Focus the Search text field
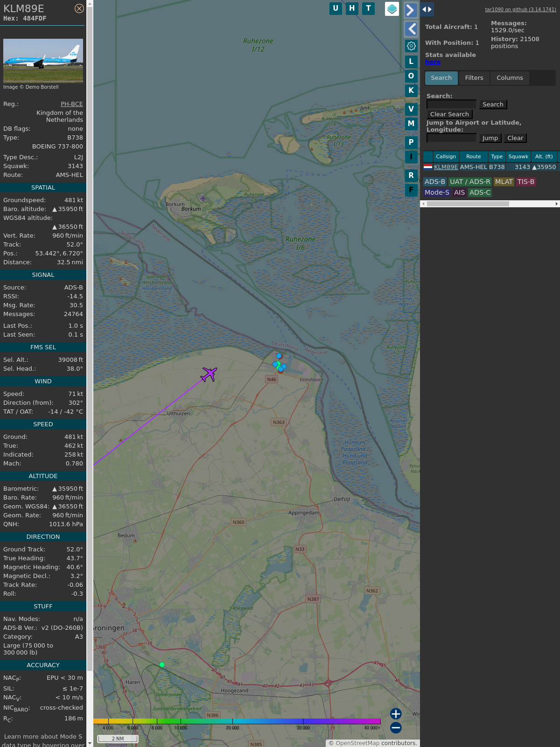The image size is (560, 747). pyautogui.click(x=451, y=105)
